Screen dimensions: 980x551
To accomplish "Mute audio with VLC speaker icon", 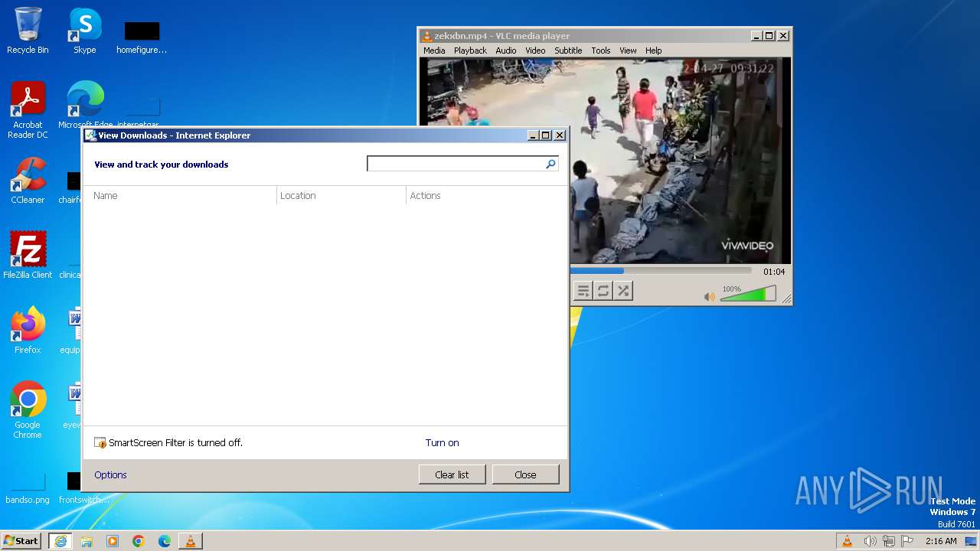I will coord(710,296).
